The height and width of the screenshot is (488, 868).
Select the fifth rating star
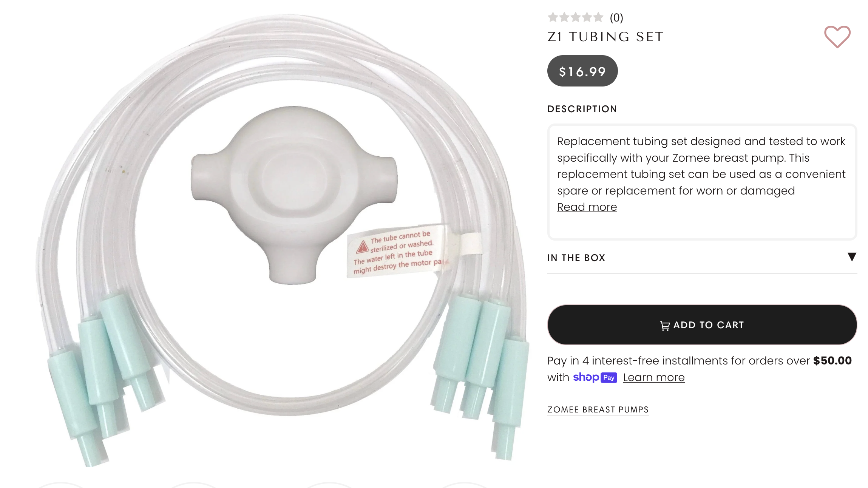(x=598, y=17)
